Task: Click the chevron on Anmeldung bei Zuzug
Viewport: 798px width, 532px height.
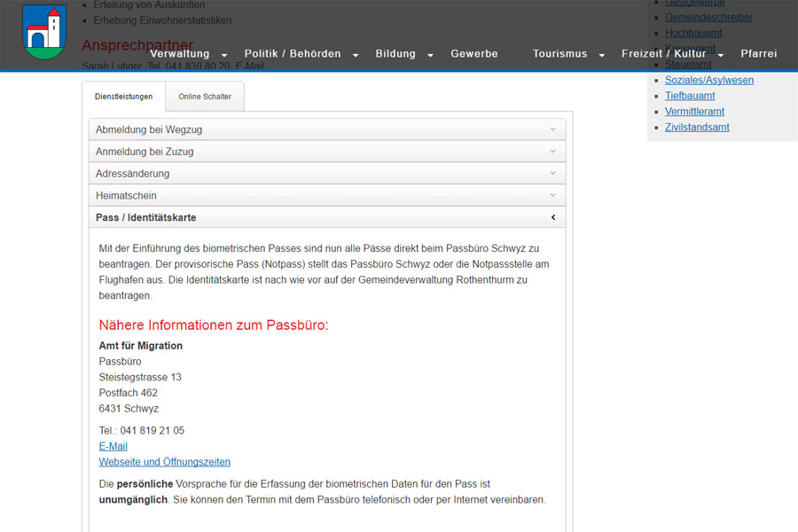Action: point(552,152)
